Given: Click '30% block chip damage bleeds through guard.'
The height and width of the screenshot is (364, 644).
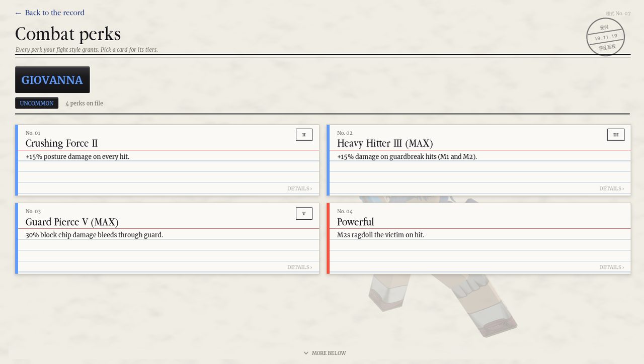Looking at the screenshot, I should (94, 235).
